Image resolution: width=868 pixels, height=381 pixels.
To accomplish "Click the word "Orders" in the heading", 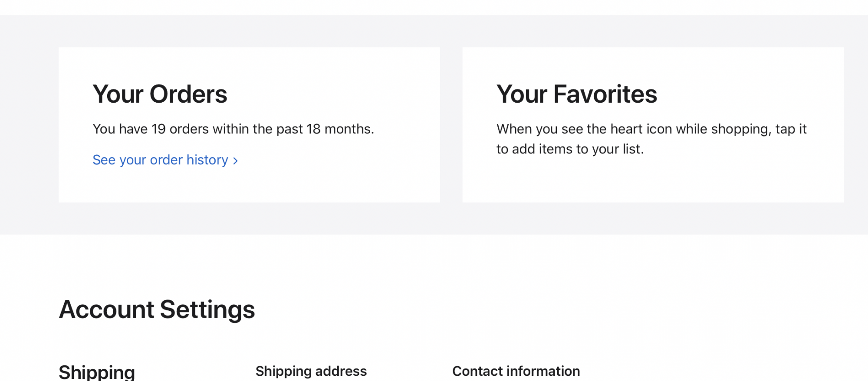I will pyautogui.click(x=188, y=94).
